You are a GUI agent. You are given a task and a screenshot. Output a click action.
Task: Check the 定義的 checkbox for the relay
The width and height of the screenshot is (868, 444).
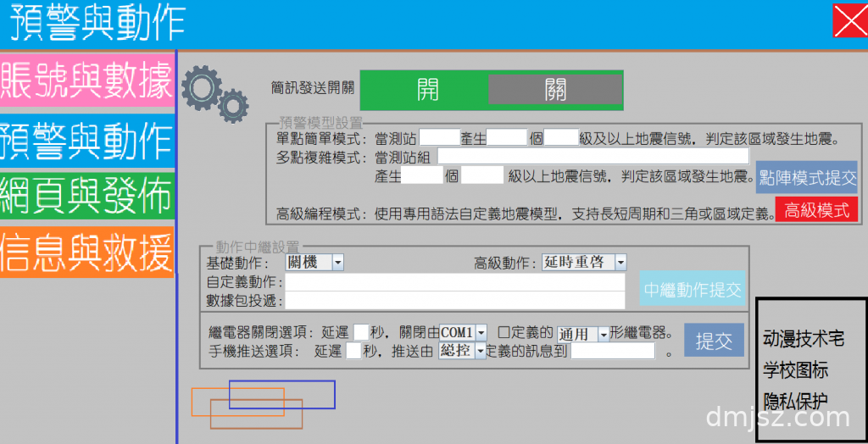tap(504, 332)
